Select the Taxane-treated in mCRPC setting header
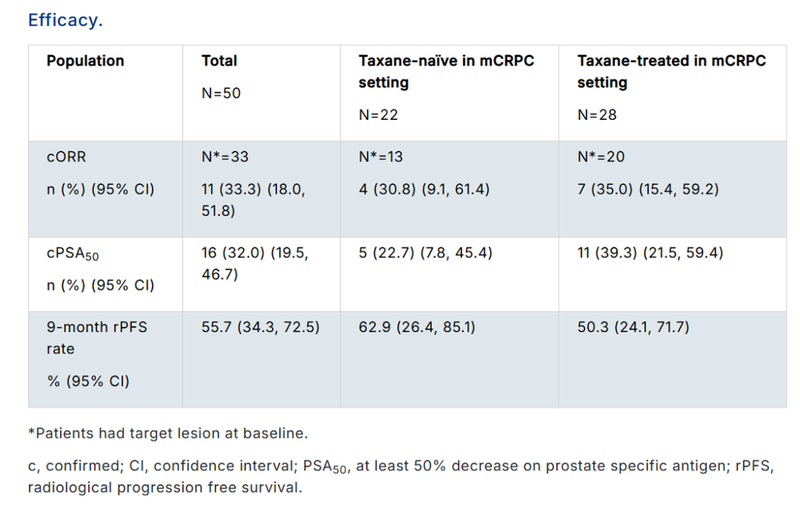800x514 pixels. tap(671, 71)
